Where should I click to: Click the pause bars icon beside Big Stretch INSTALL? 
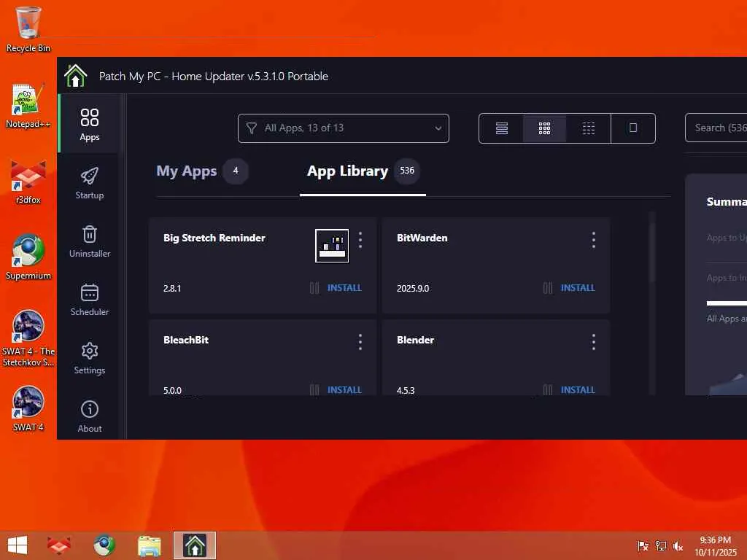[314, 288]
